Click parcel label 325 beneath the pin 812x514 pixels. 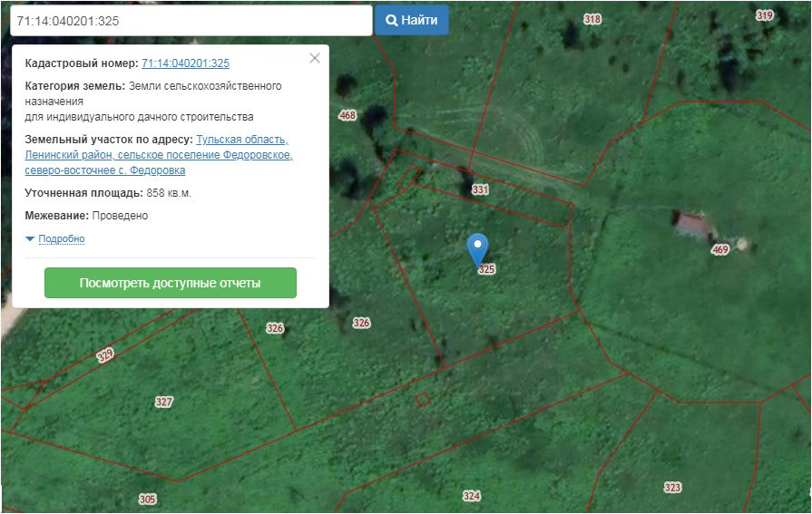click(x=487, y=270)
